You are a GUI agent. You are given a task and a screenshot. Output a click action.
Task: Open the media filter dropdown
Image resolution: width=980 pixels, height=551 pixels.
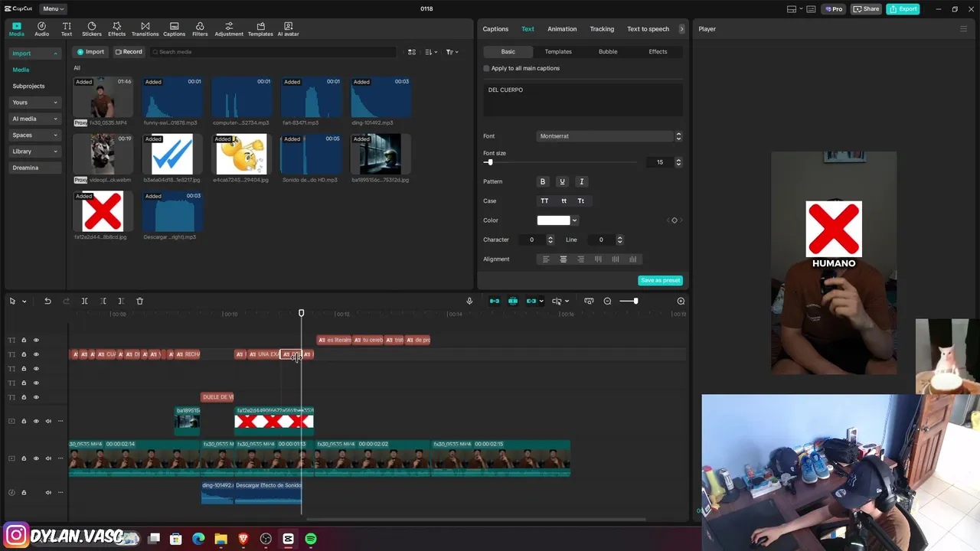(452, 52)
